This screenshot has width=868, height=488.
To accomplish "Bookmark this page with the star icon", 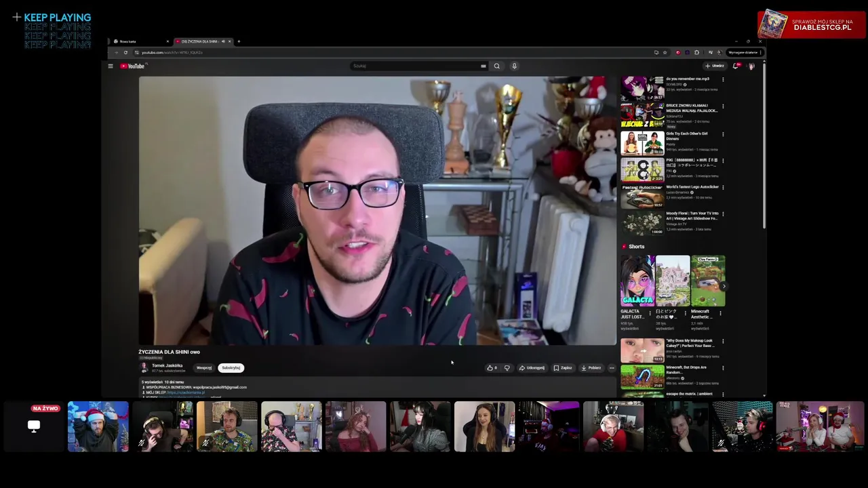I will coord(665,52).
